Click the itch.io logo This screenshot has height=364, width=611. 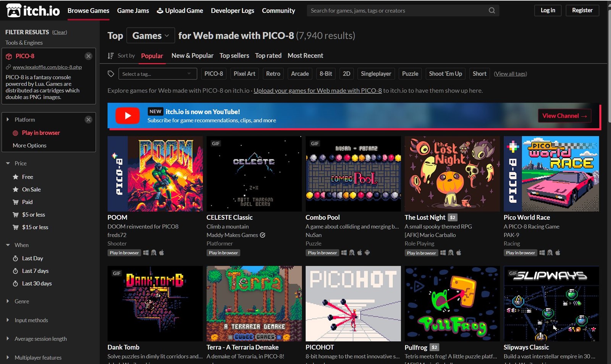(33, 11)
